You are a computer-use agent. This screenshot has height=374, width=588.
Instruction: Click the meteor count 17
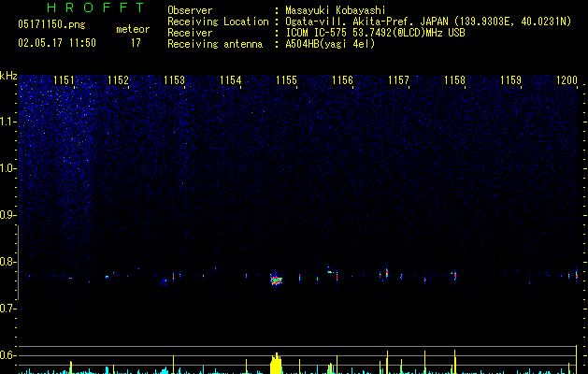(x=136, y=43)
